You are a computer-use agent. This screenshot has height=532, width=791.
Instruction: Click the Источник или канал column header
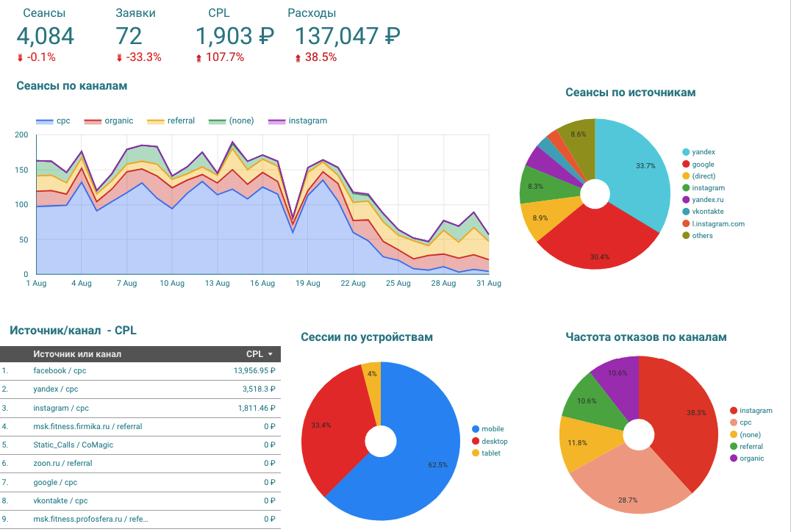point(77,354)
